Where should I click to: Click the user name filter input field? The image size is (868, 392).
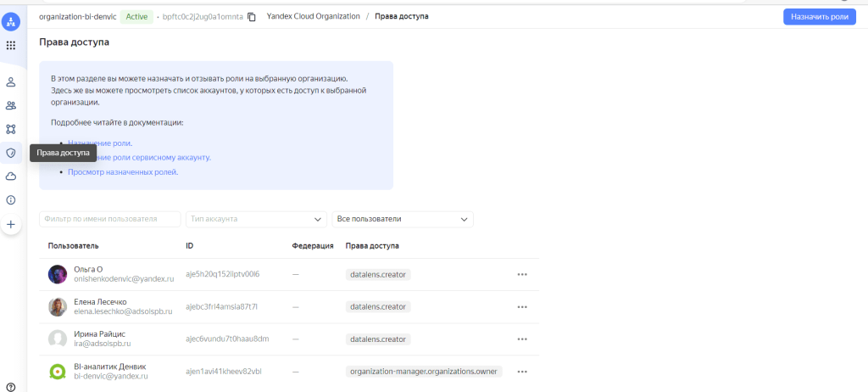pyautogui.click(x=110, y=219)
